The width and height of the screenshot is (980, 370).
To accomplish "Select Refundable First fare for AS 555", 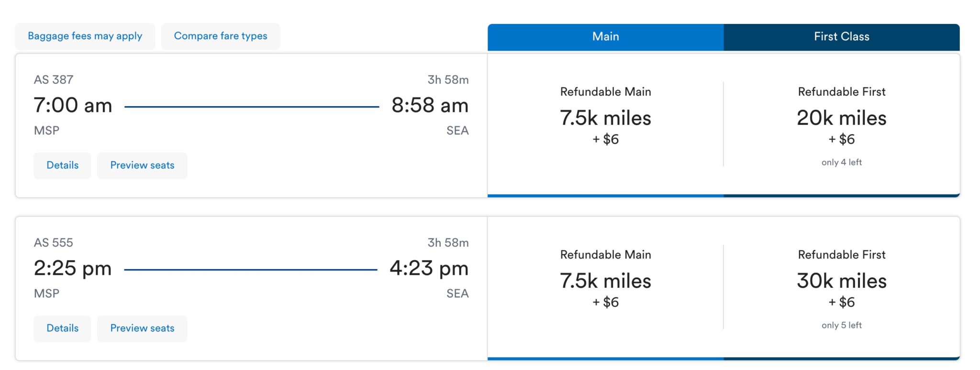I will click(x=841, y=282).
